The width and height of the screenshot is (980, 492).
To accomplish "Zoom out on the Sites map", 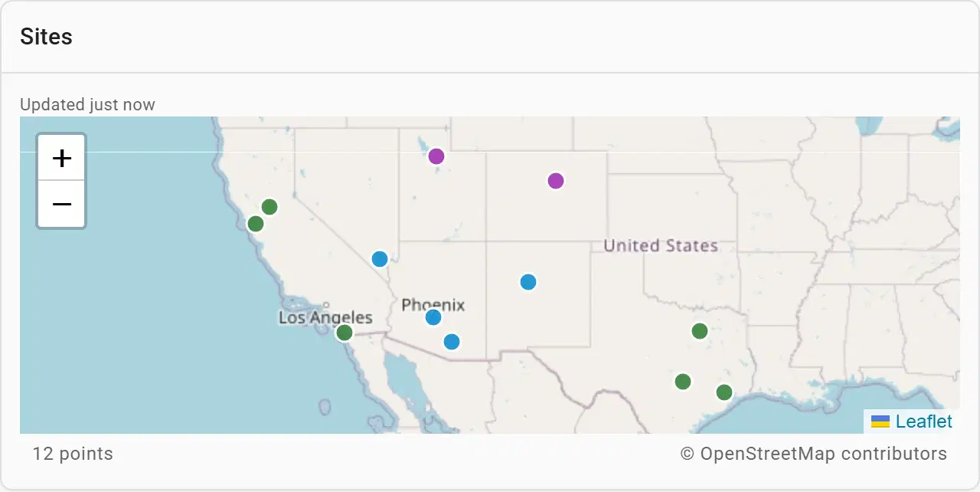I will [x=61, y=205].
